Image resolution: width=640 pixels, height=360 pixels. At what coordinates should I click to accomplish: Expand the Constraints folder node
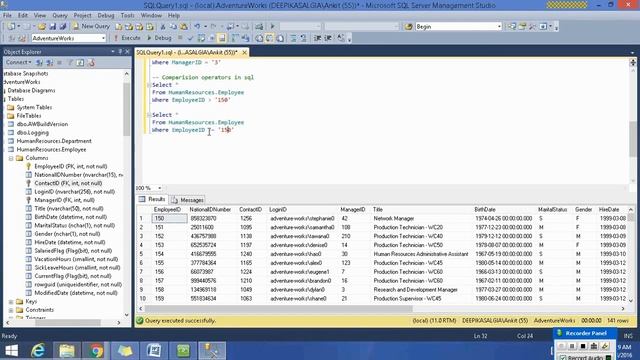[x=11, y=310]
